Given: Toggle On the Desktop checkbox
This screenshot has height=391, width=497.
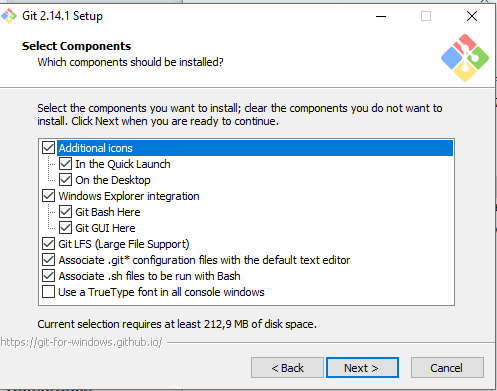Looking at the screenshot, I should coord(65,180).
